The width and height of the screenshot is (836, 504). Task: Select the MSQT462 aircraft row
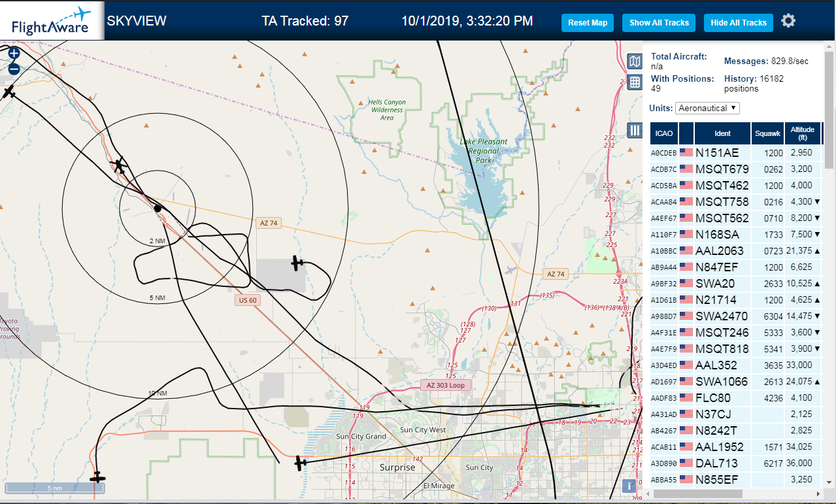click(x=736, y=185)
